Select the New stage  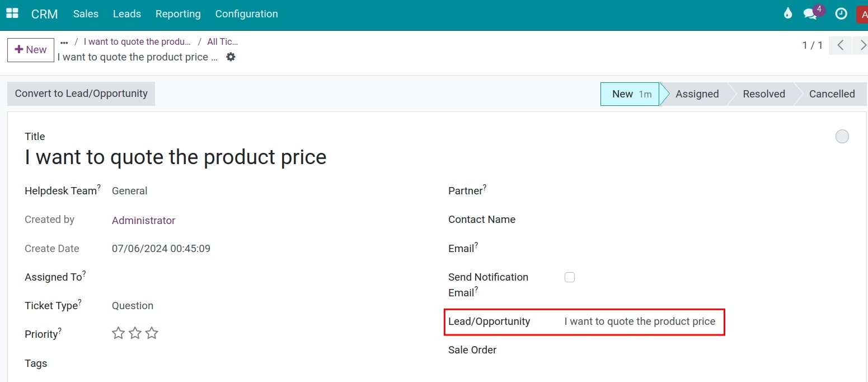(630, 94)
